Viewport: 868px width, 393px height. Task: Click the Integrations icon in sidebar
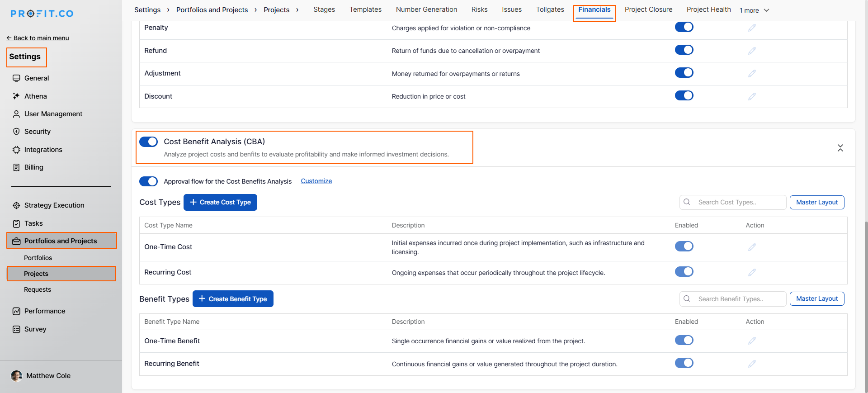pyautogui.click(x=16, y=150)
